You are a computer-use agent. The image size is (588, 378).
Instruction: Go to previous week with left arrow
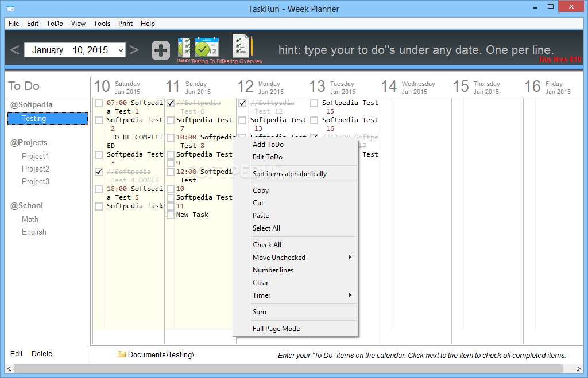pos(14,50)
